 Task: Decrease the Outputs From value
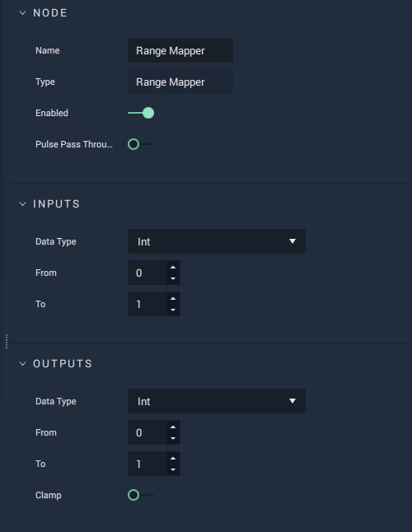coord(173,438)
